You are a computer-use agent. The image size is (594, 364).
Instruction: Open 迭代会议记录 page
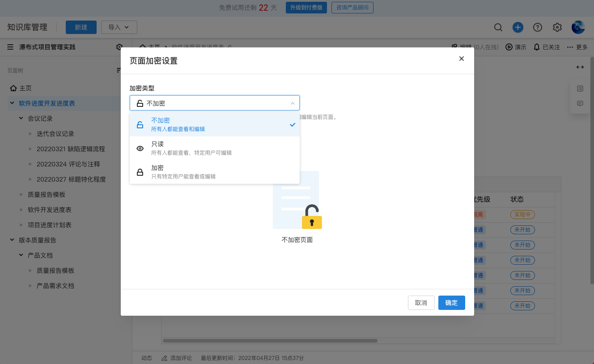click(x=55, y=134)
